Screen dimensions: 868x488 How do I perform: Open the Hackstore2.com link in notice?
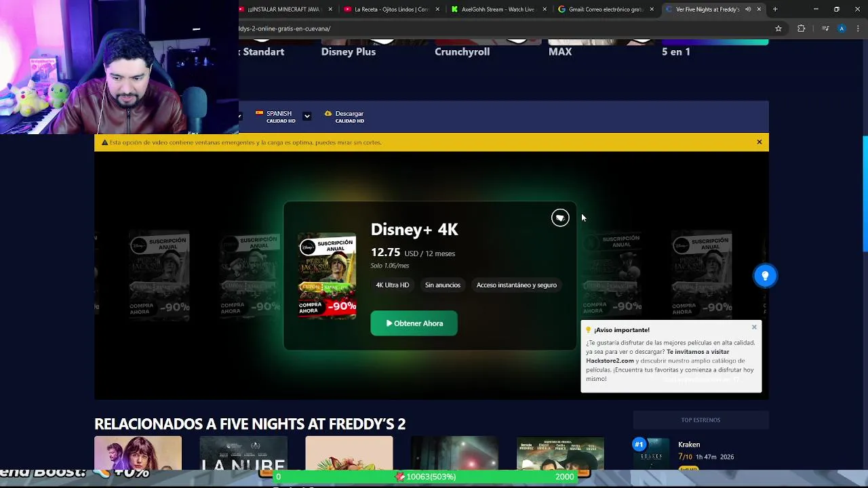point(610,361)
